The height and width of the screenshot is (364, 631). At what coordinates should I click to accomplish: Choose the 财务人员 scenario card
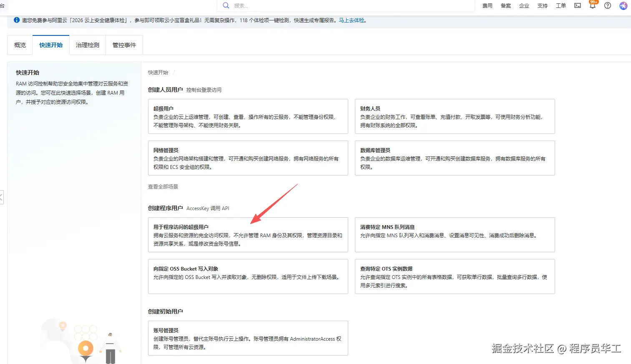pos(455,116)
